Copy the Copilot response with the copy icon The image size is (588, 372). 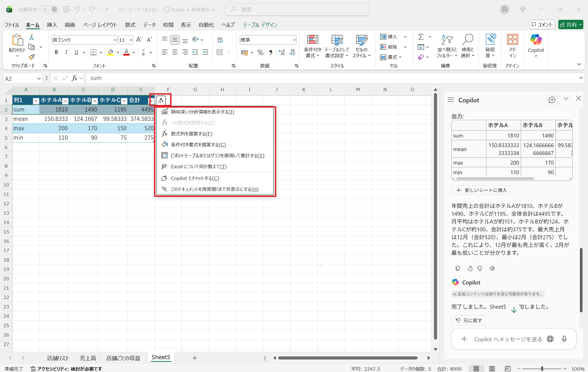[458, 268]
